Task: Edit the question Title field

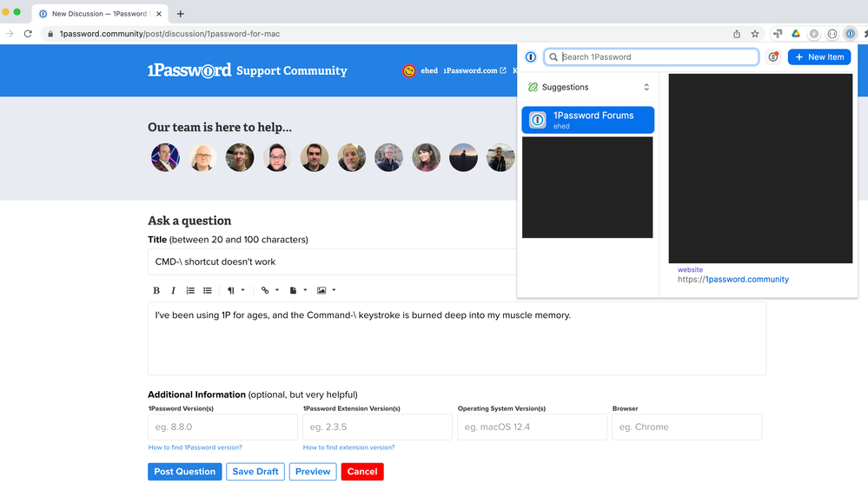Action: tap(332, 262)
